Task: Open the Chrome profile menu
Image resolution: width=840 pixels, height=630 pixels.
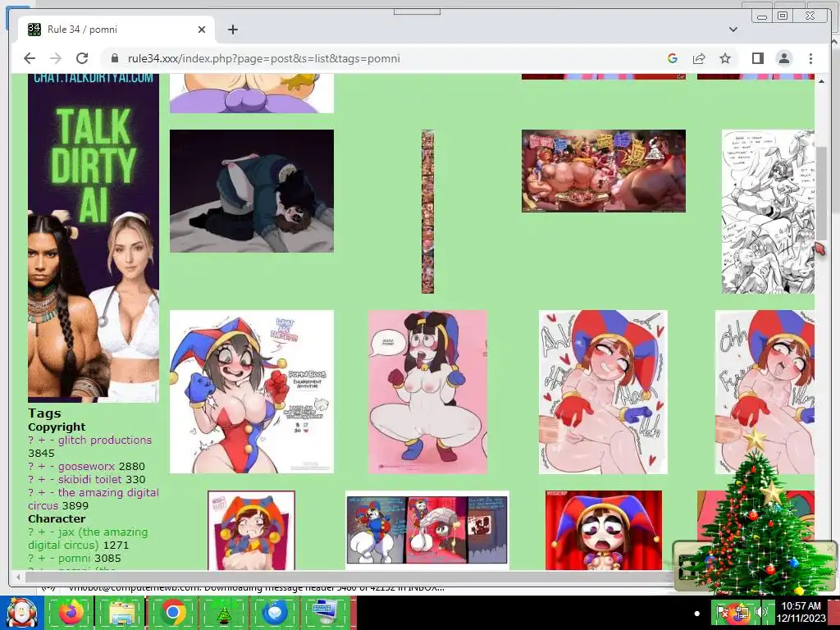Action: [783, 58]
